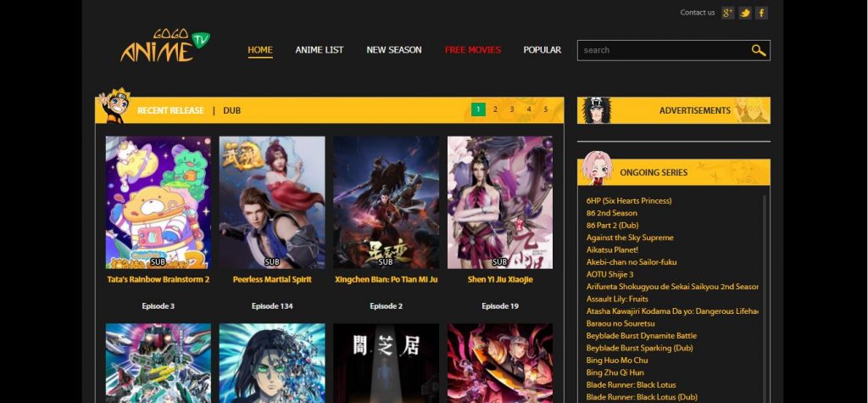Open Bing Huo Mo Chu link
Image resolution: width=868 pixels, height=403 pixels.
[x=617, y=361]
